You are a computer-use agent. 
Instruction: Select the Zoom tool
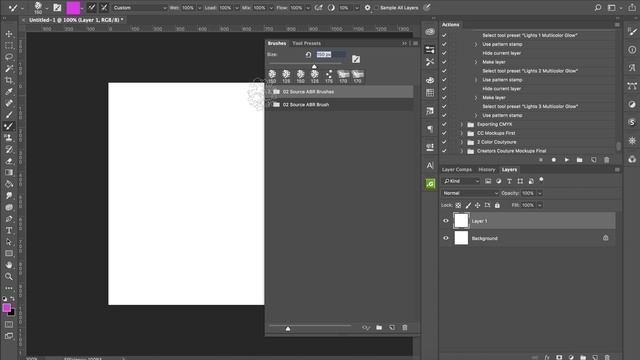(9, 276)
